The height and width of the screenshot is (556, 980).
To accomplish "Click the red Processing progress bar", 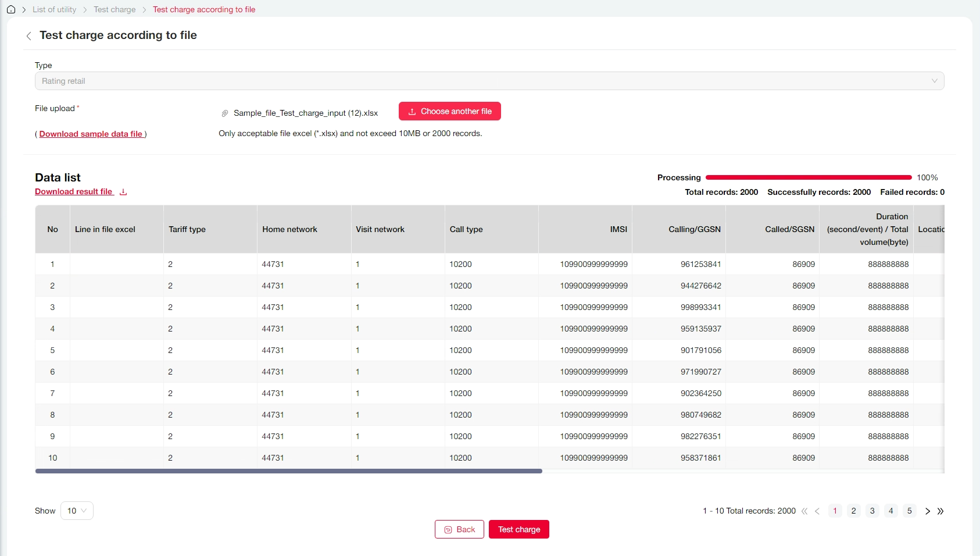I will click(808, 177).
